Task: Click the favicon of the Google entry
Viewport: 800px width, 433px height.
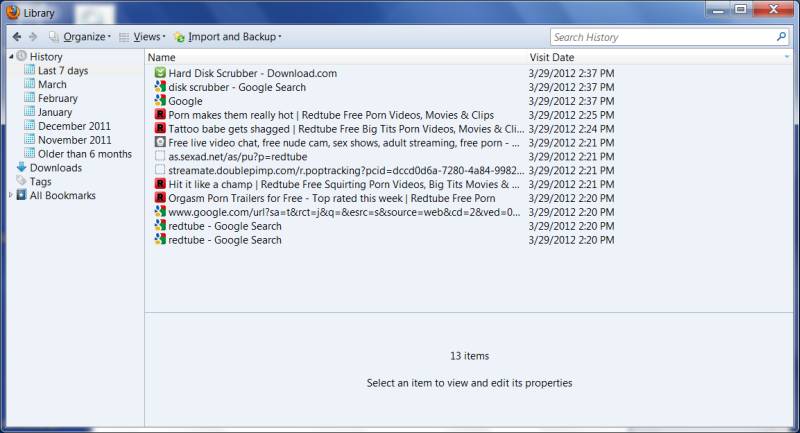Action: point(160,100)
